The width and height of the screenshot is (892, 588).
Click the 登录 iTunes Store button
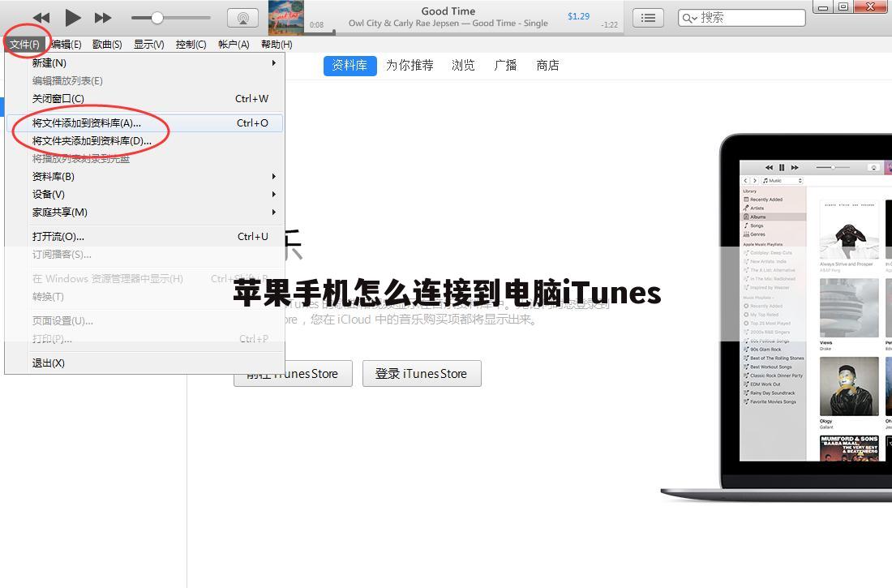422,374
